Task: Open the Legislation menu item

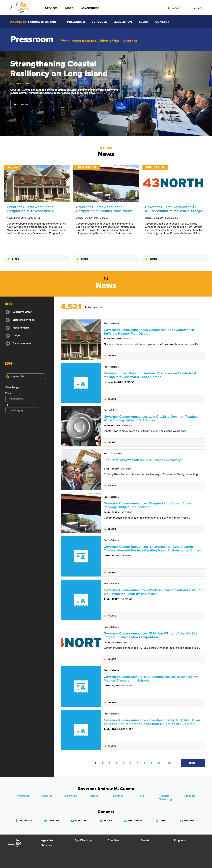Action: pos(122,22)
